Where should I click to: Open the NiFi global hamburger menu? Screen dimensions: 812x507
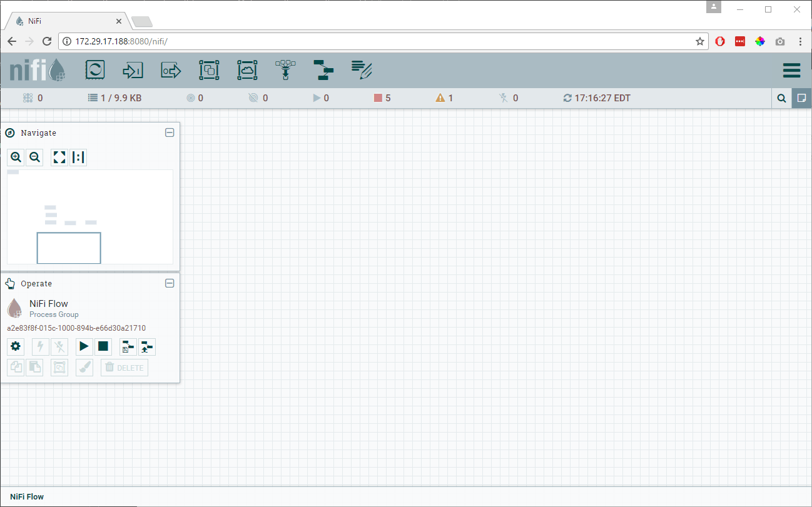click(791, 70)
